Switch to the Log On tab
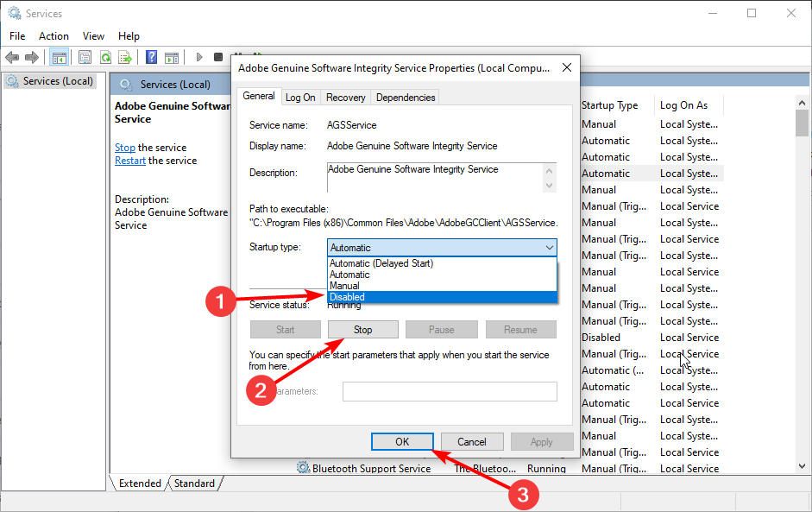 coord(300,98)
